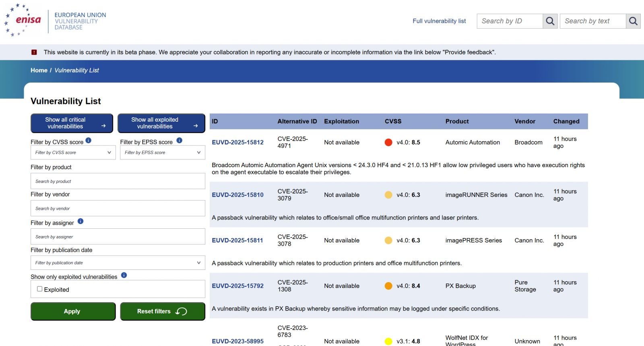Screen dimensions: 644x346
Task: Open vulnerability EUVD-2025-15792
Action: tap(237, 286)
